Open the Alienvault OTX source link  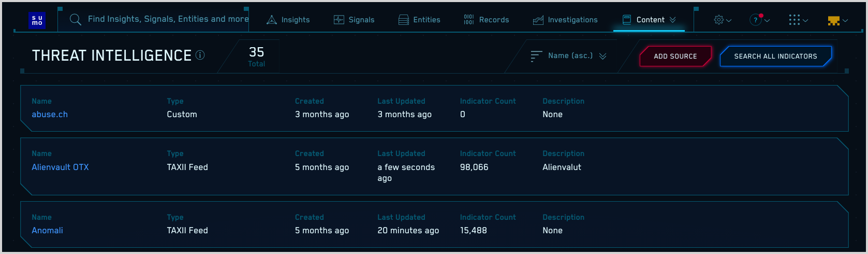point(60,167)
